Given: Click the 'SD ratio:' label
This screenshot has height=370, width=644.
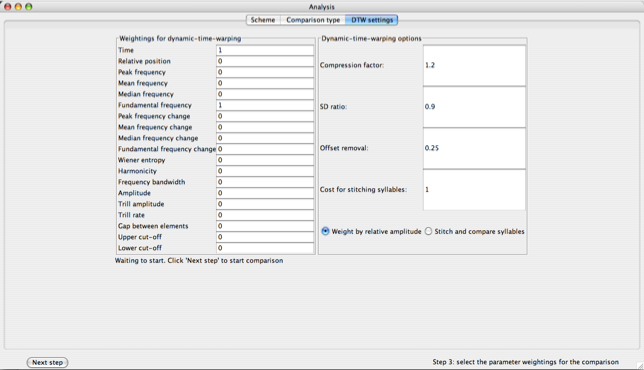Looking at the screenshot, I should point(334,107).
